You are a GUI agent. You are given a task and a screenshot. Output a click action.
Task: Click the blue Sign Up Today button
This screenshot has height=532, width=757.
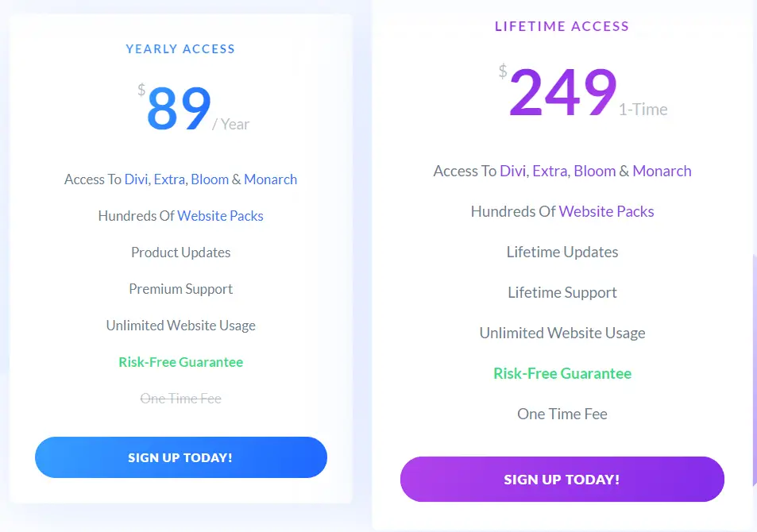click(x=181, y=457)
